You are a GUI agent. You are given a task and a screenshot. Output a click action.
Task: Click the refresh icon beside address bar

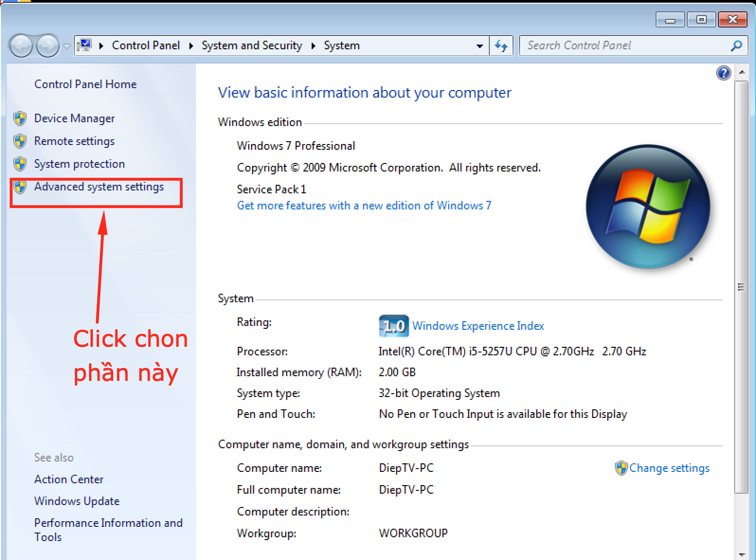point(501,46)
